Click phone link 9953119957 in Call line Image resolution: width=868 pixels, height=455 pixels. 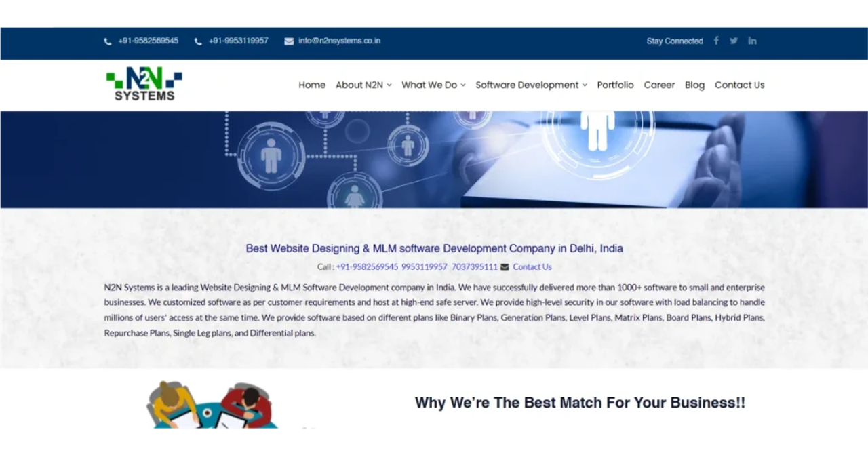425,267
